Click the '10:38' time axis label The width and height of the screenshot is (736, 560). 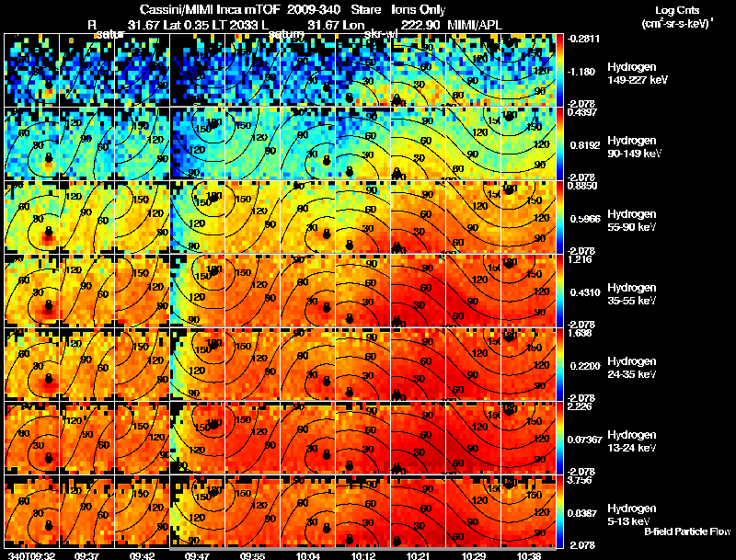coord(528,555)
